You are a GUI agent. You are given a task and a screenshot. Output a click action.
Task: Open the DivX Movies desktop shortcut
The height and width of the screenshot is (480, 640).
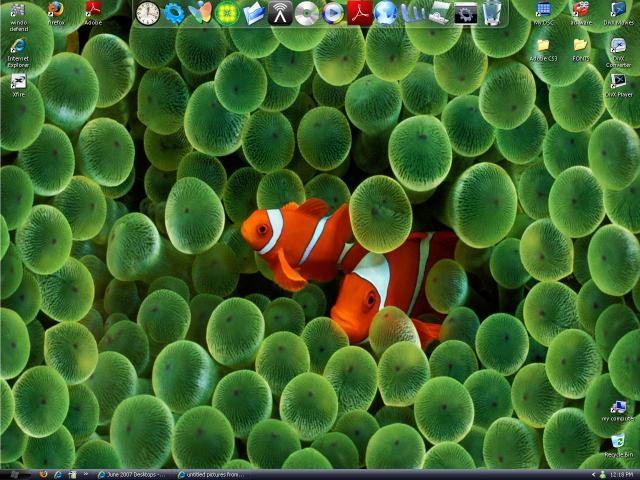click(x=618, y=13)
